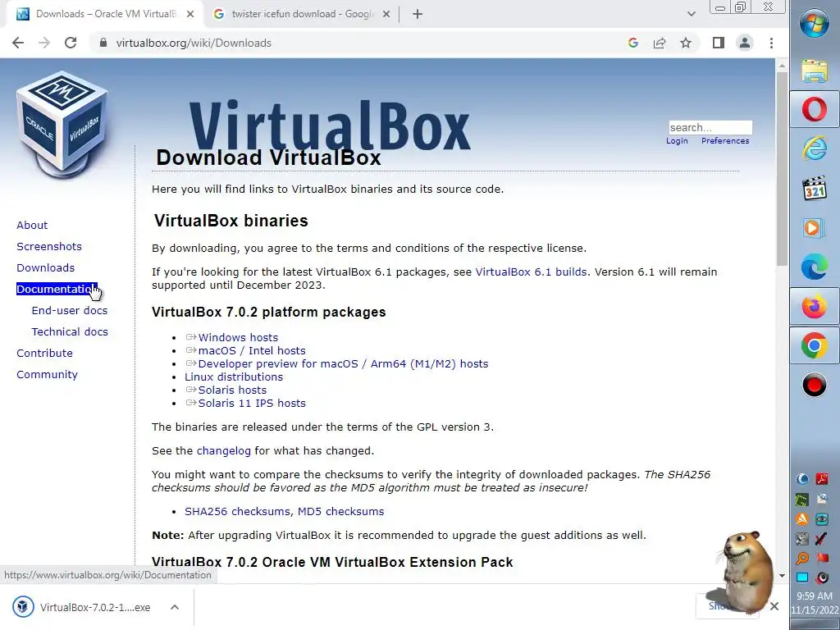Open the Preferences link
The image size is (840, 630).
(x=725, y=141)
